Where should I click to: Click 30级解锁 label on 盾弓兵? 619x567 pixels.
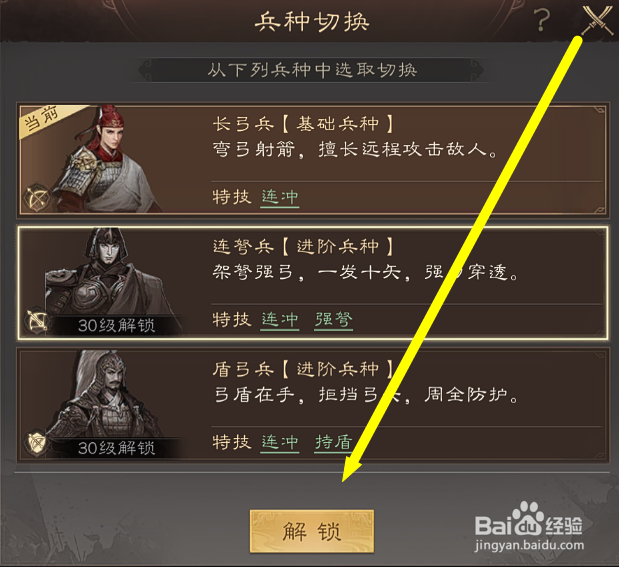pyautogui.click(x=116, y=448)
